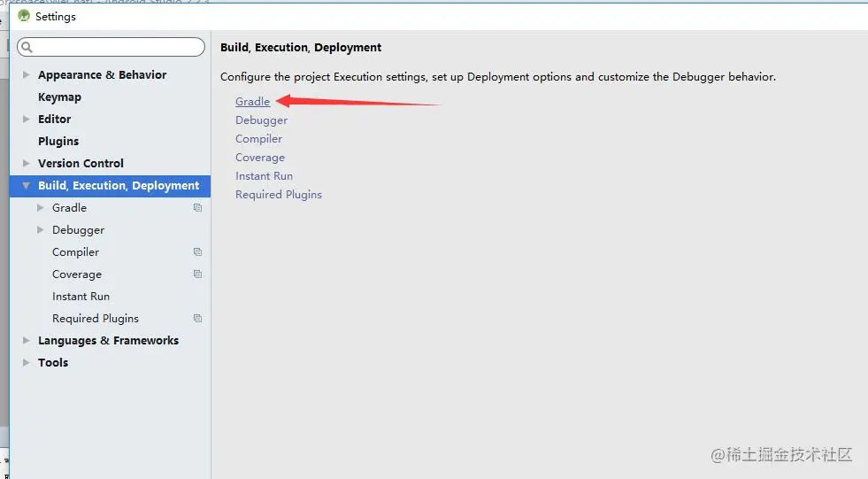Select Appearance & Behavior category
Image resolution: width=868 pixels, height=479 pixels.
coord(103,74)
